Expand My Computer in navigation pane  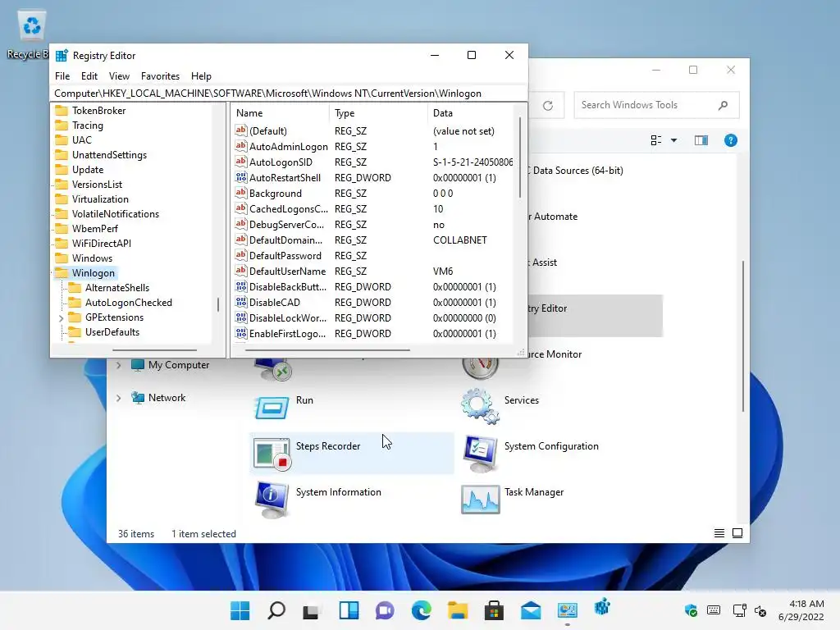coord(118,365)
